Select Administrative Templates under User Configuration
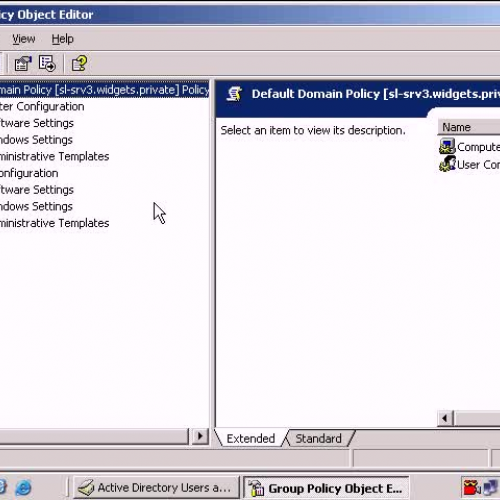500x500 pixels. 55,223
